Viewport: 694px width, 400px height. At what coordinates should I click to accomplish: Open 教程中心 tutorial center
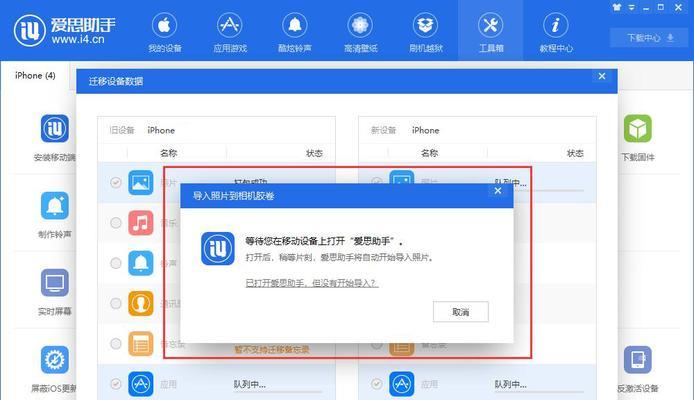tap(556, 32)
